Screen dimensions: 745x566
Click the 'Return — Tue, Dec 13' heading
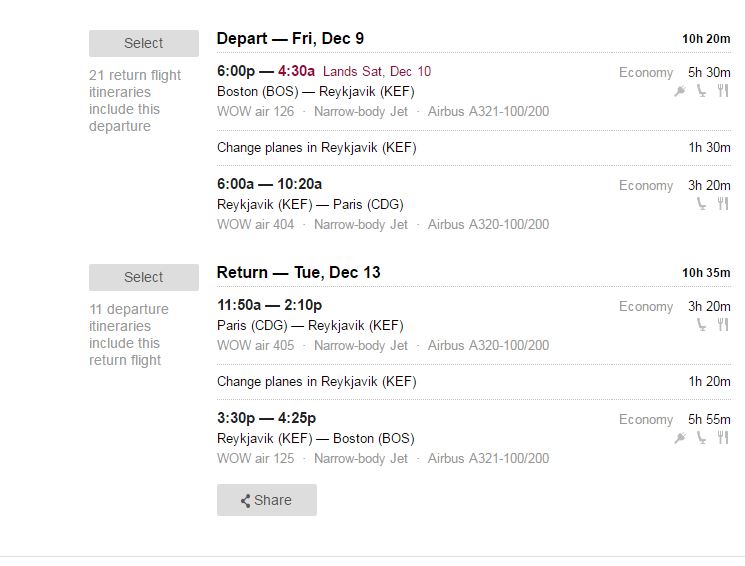298,272
